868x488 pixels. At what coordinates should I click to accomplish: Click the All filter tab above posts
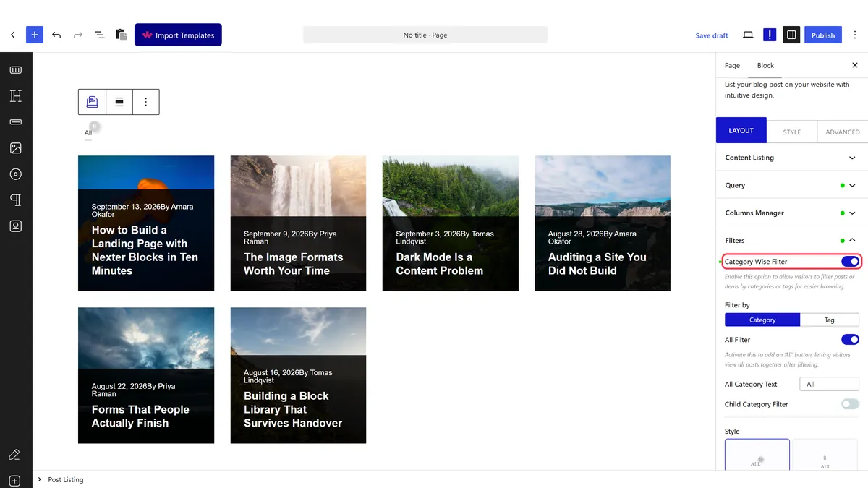tap(88, 133)
